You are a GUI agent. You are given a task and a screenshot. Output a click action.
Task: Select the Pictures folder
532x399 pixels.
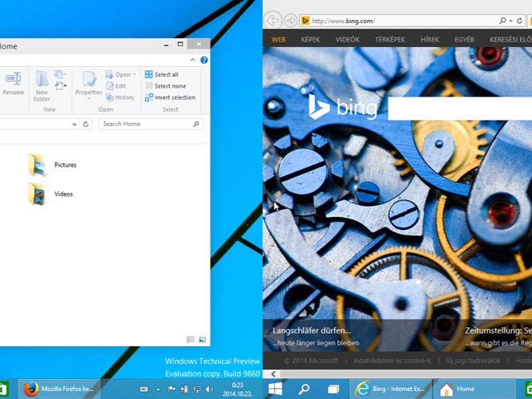tap(53, 165)
